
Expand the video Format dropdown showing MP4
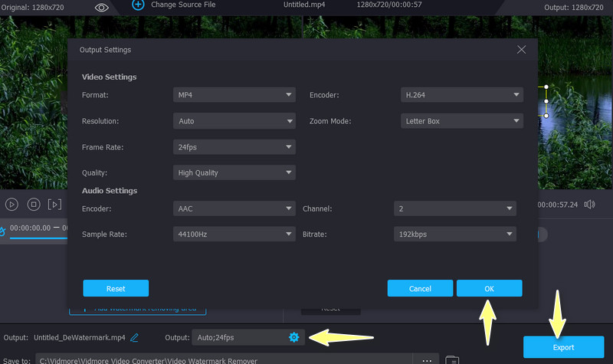(234, 95)
